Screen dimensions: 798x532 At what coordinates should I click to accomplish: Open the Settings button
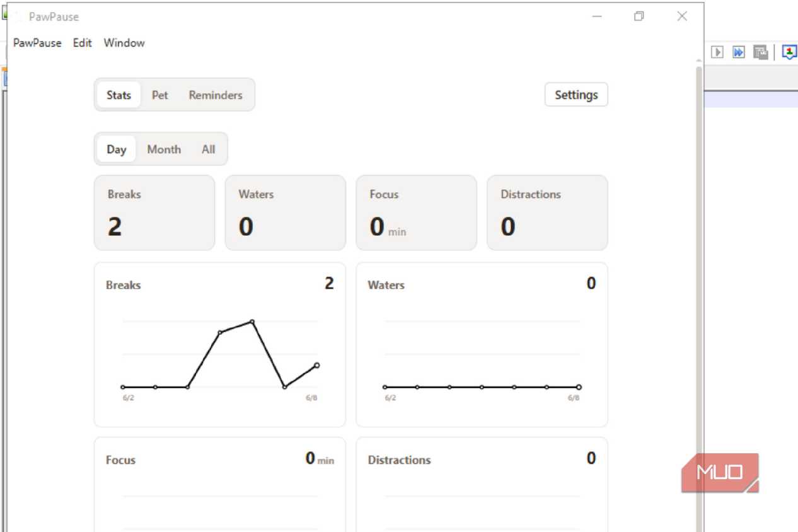coord(576,95)
